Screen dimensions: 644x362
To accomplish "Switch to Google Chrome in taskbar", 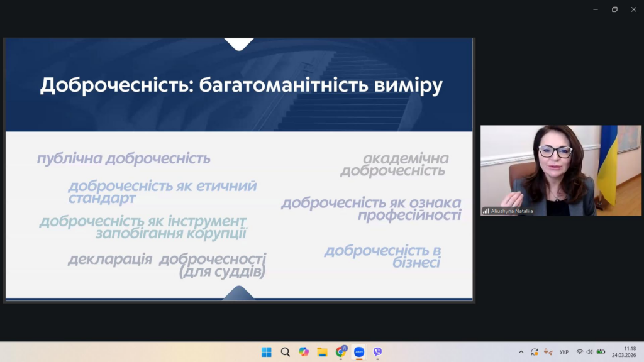I will pyautogui.click(x=341, y=352).
